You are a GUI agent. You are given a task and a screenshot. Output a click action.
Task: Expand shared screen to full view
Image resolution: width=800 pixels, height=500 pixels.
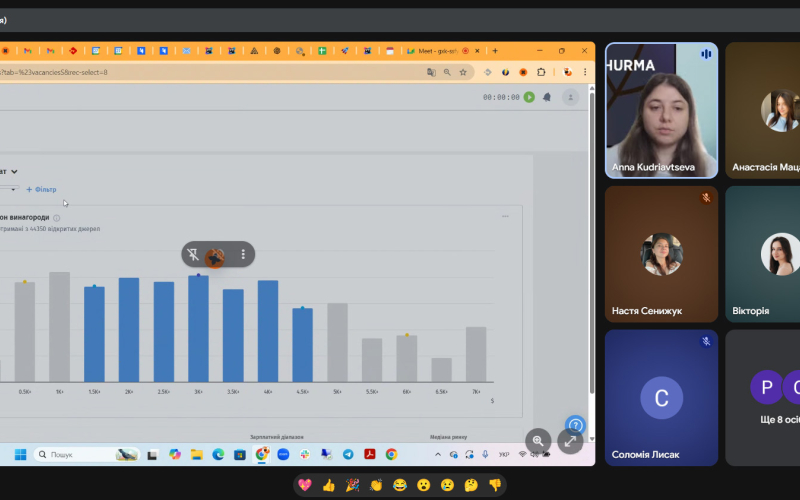[570, 441]
